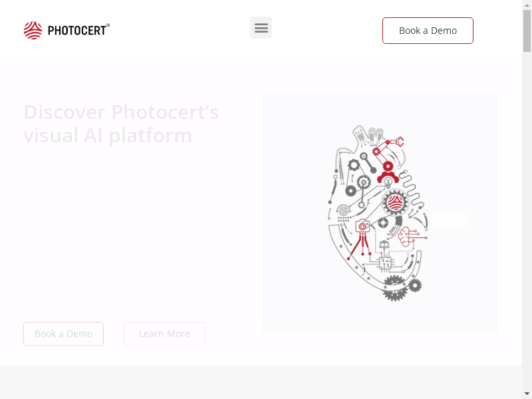Click the header Book a Demo button
The image size is (532, 399).
point(428,31)
